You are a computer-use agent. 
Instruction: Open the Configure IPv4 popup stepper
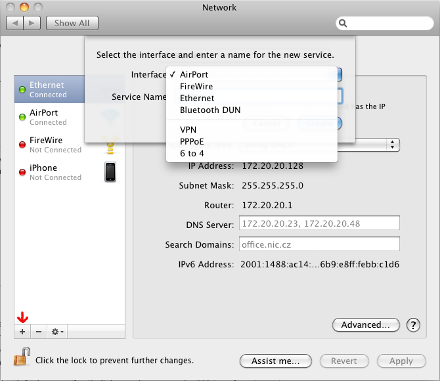(393, 145)
